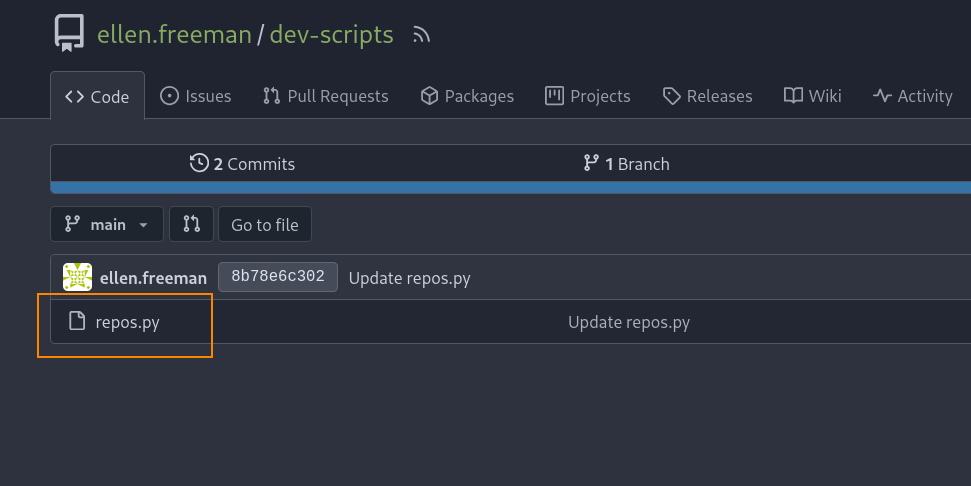Click the blue language statistics bar
971x486 pixels.
(510, 188)
